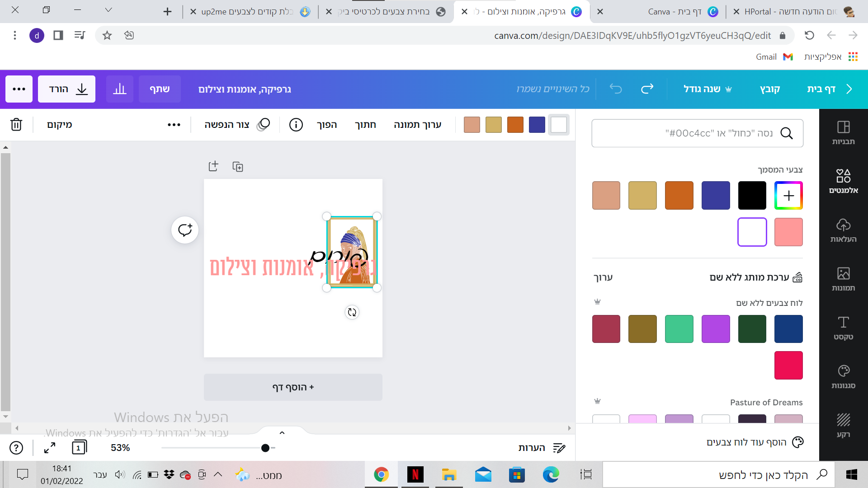
Task: Pick the hot pink palette swatch
Action: click(x=788, y=365)
